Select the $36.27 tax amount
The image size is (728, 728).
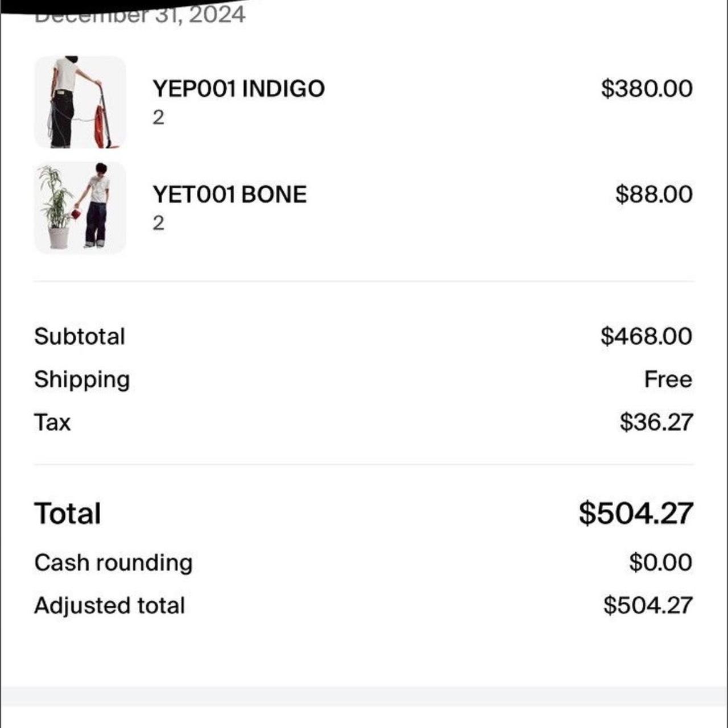[656, 422]
